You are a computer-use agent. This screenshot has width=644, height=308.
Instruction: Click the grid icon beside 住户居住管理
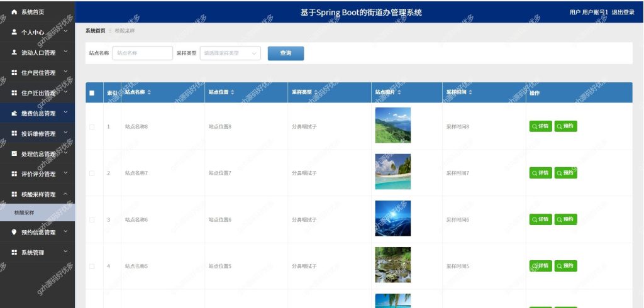(x=14, y=73)
